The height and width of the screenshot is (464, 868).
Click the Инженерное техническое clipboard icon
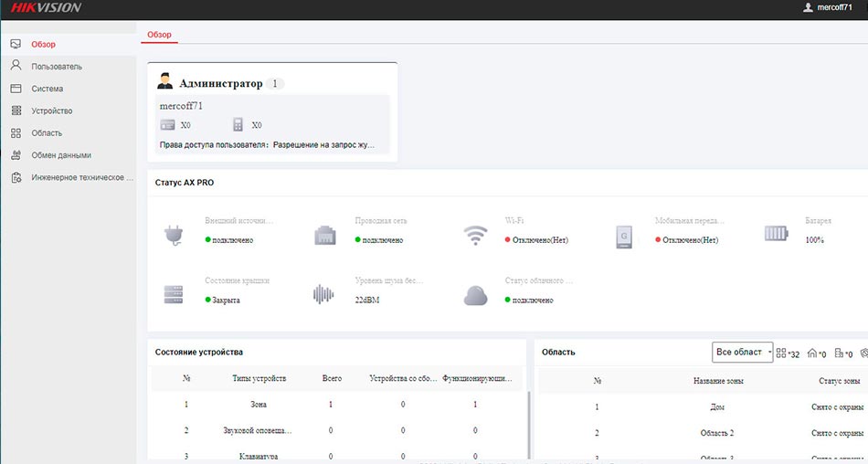16,178
